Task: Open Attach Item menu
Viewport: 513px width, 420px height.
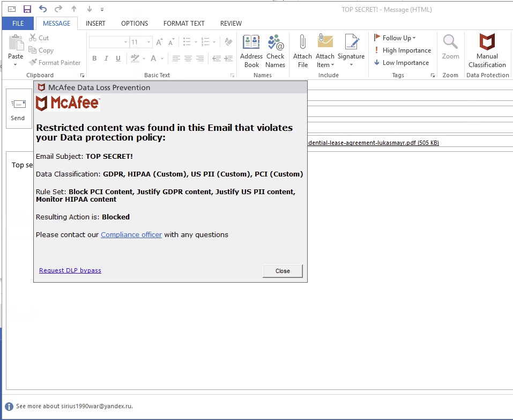Action: (325, 51)
